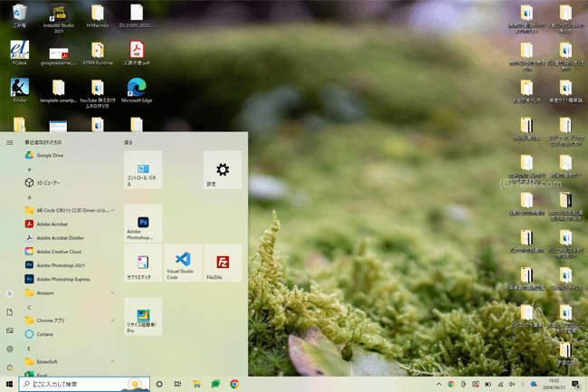Open File Explorer from taskbar
This screenshot has width=588, height=392.
[x=197, y=384]
